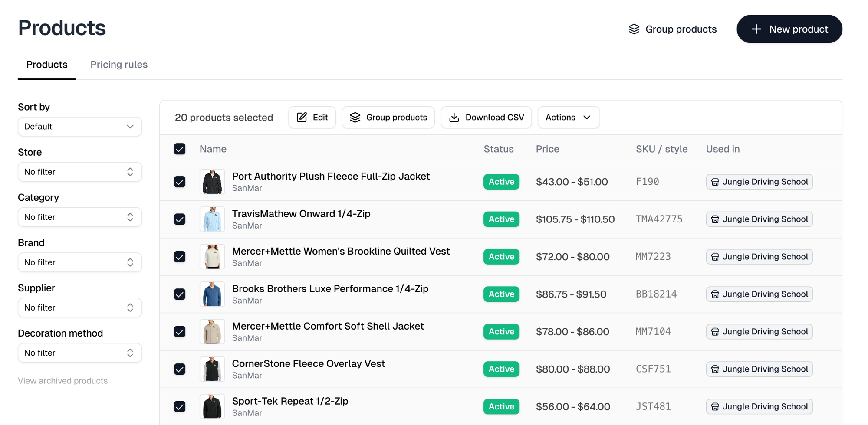Click price $80.00 - $88.00
This screenshot has height=425, width=868.
(x=573, y=369)
